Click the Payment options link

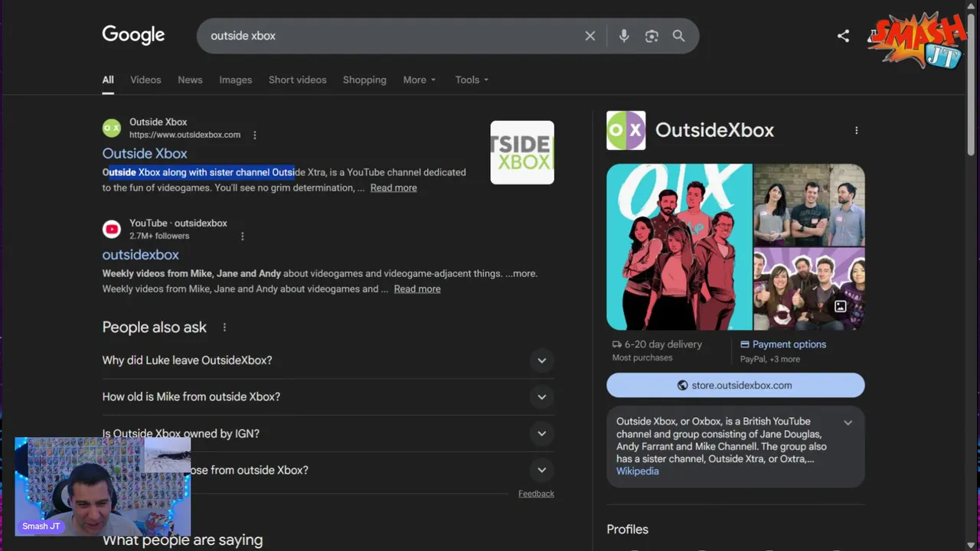(783, 344)
